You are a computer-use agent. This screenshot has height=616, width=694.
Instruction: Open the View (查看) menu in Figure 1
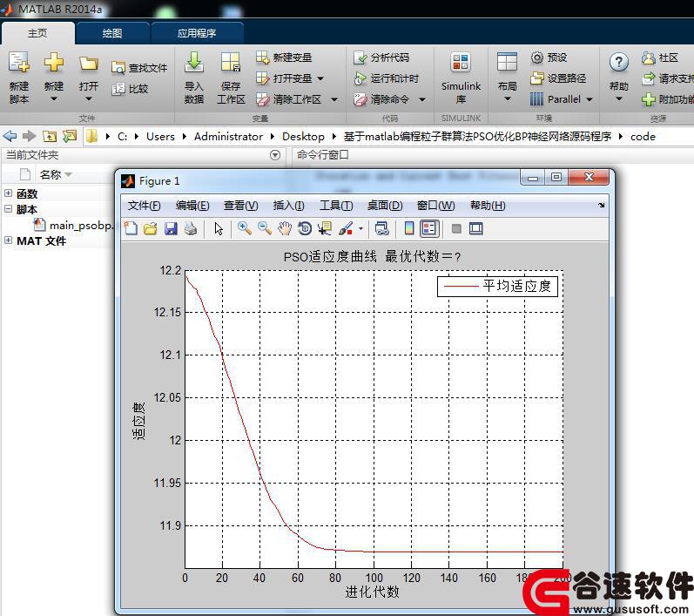(240, 206)
